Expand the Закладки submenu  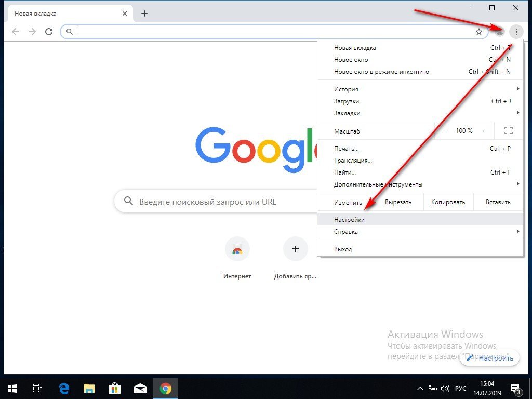tap(420, 113)
